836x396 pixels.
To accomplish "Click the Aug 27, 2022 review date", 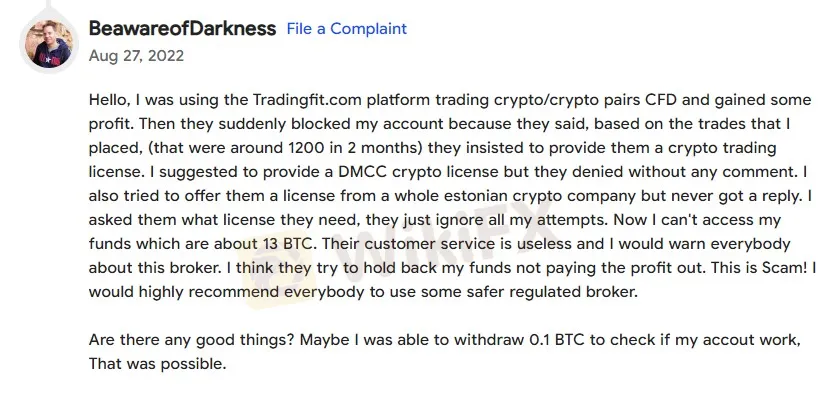I will coord(136,56).
